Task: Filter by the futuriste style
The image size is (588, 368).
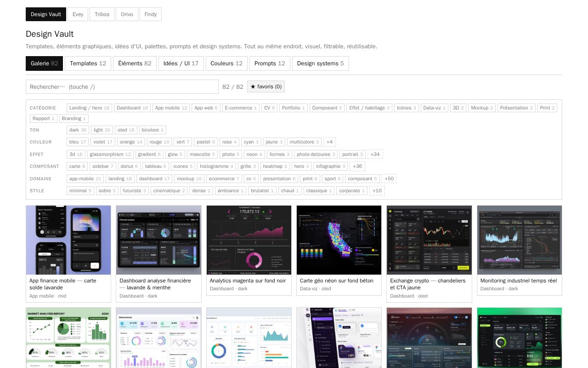Action: click(135, 191)
